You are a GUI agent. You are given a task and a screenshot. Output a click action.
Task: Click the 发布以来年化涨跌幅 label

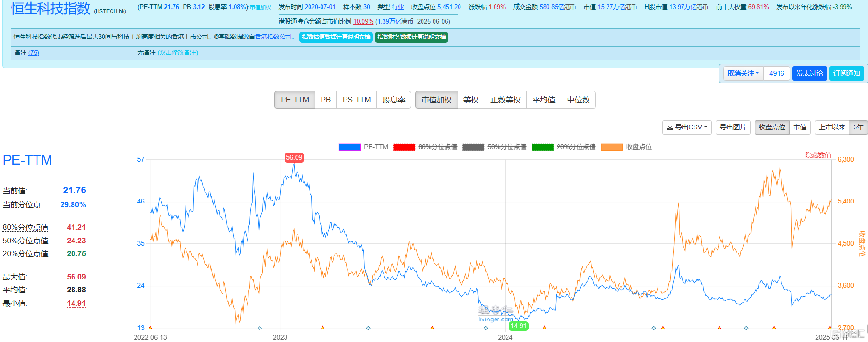click(x=804, y=7)
